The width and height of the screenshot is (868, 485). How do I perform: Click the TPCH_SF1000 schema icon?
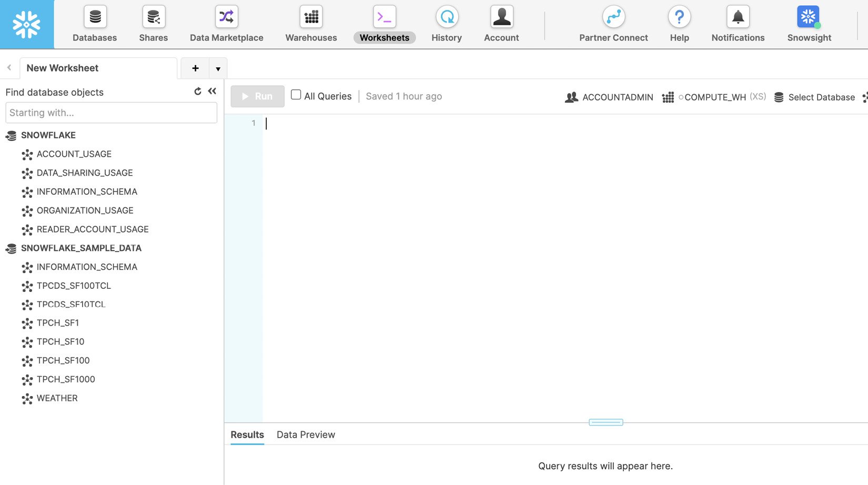(27, 380)
